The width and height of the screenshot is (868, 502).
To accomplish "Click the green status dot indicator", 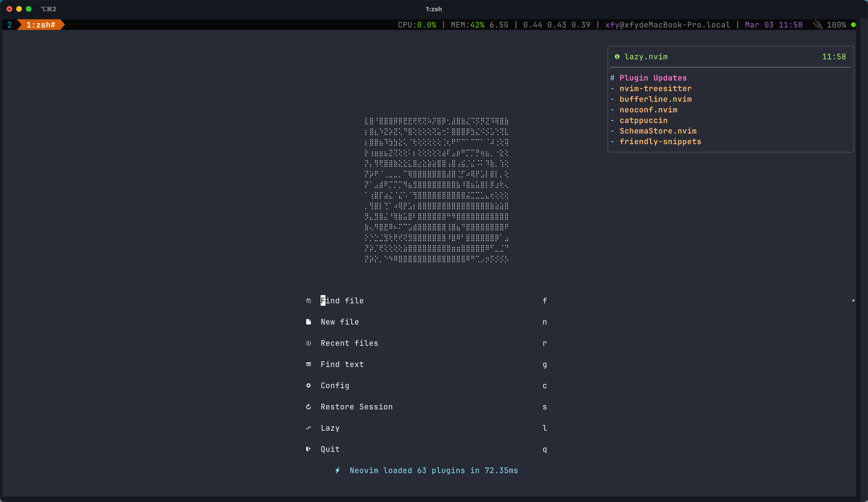I will [x=853, y=25].
